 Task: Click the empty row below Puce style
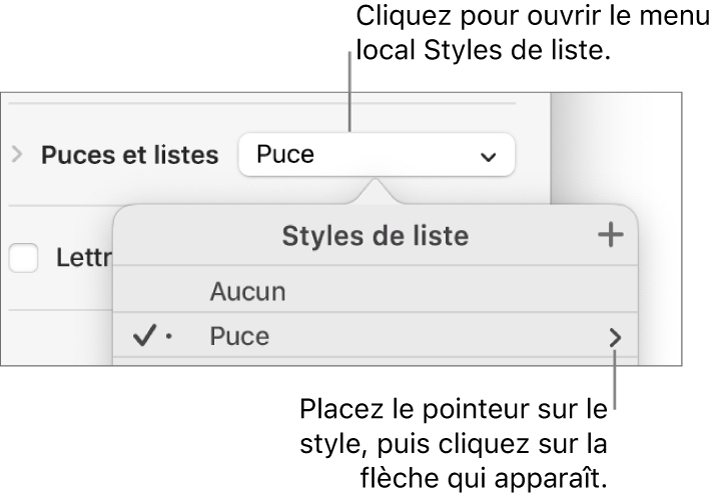376,363
